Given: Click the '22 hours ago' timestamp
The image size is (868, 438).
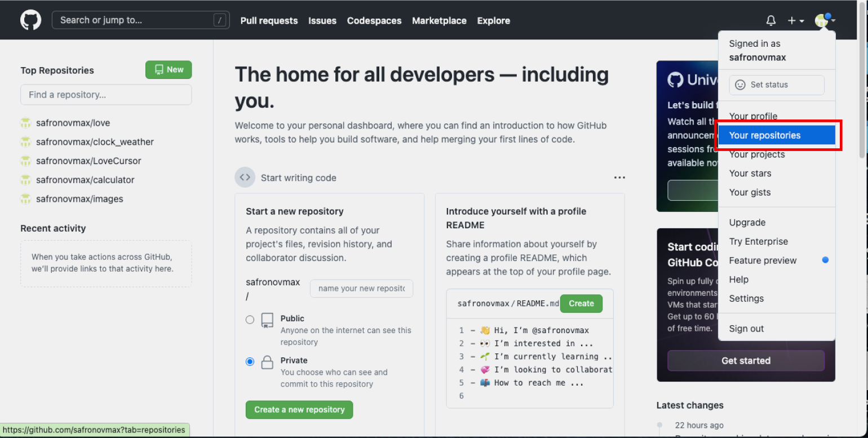Looking at the screenshot, I should 699,426.
